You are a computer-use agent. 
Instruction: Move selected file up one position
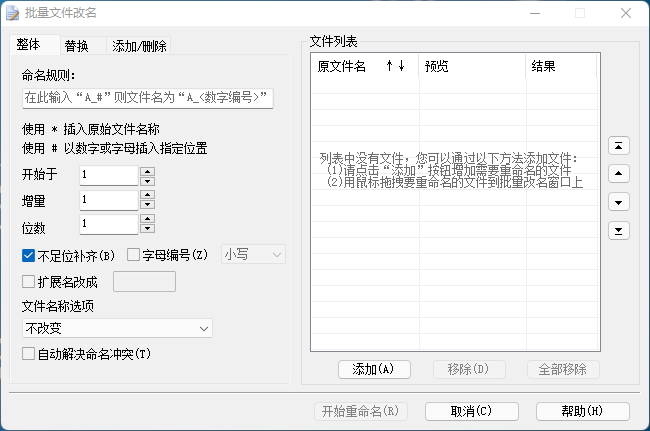coord(618,174)
